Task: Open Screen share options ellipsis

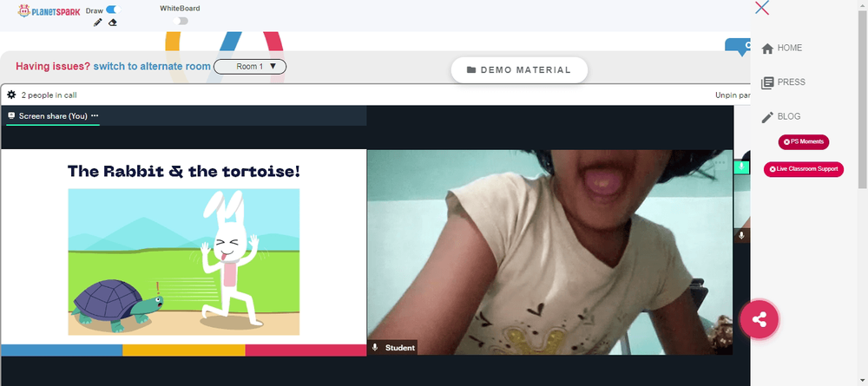Action: click(95, 115)
